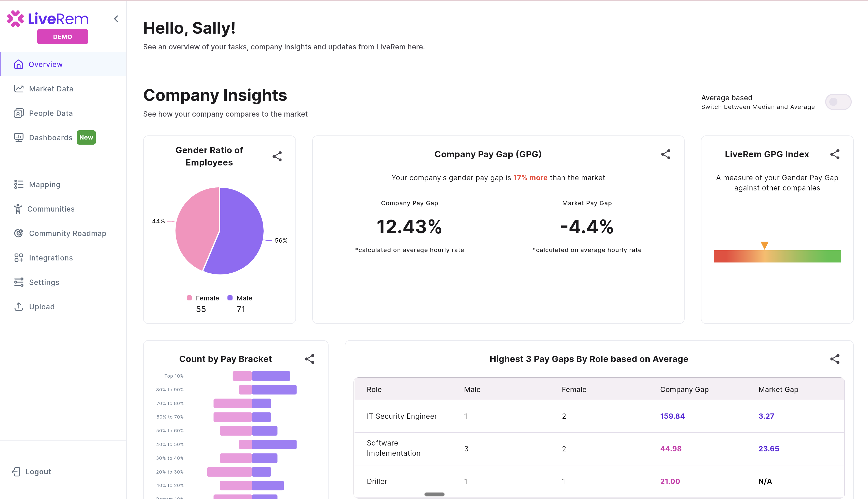Click the table's horizontal scrollbar handle
This screenshot has height=499, width=868.
(434, 494)
